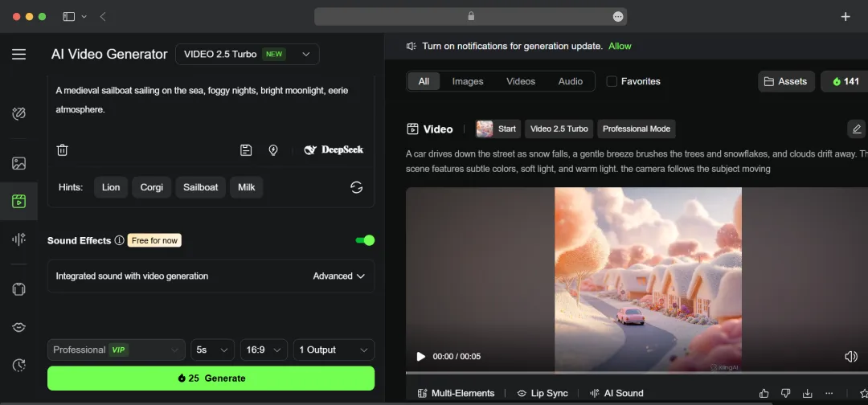868x405 pixels.
Task: Click the Video 2.5 Turbo tag
Action: (559, 129)
